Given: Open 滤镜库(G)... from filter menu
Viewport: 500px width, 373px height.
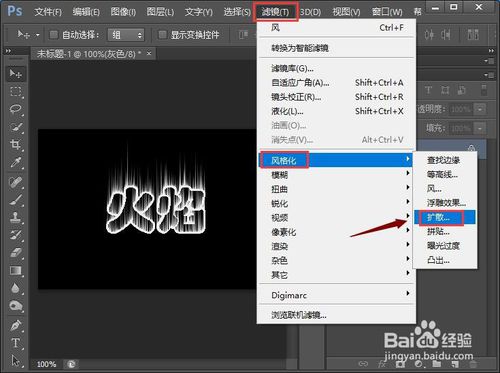Looking at the screenshot, I should (337, 68).
